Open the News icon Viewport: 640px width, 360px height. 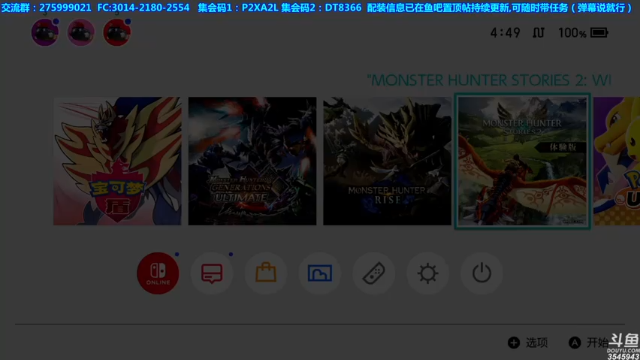[212, 273]
